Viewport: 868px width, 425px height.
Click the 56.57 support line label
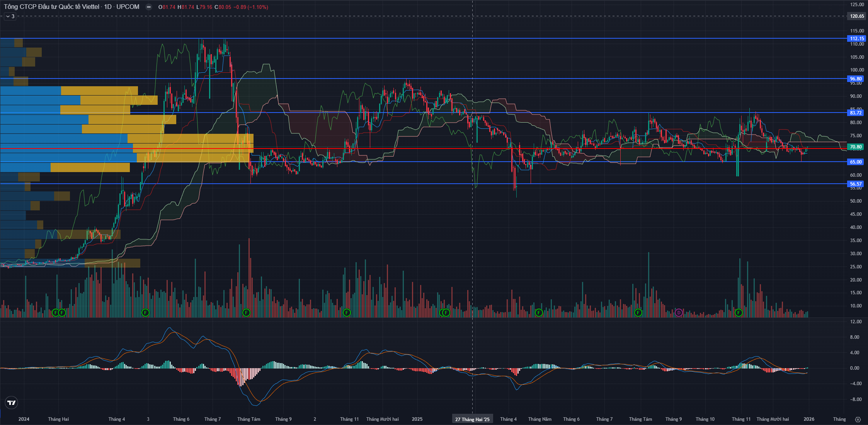(856, 184)
